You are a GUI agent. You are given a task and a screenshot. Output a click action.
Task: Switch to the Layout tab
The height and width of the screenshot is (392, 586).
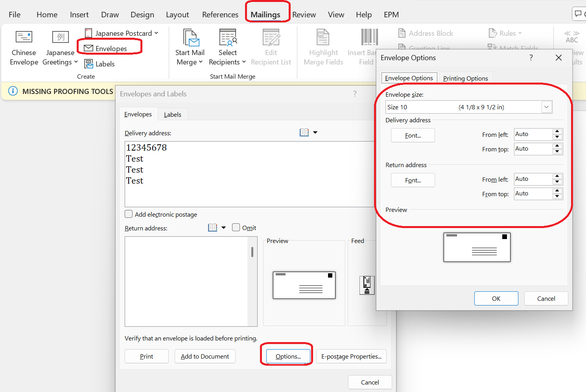coord(177,15)
